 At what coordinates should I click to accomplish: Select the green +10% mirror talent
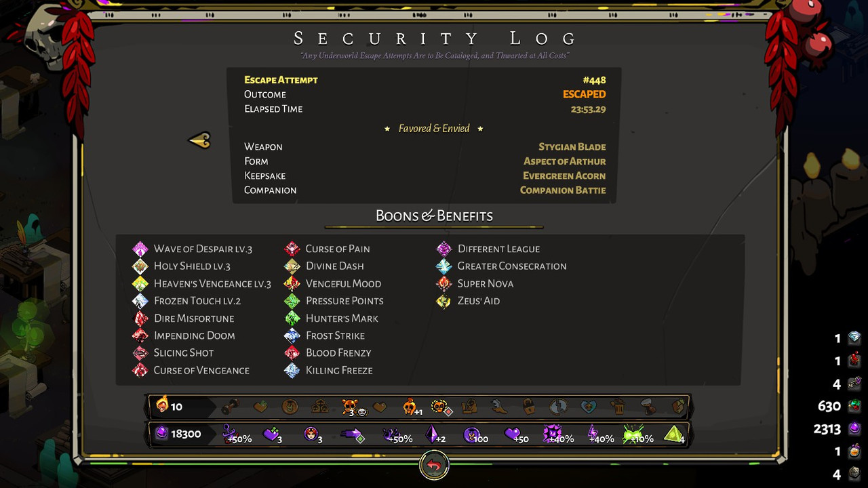637,434
